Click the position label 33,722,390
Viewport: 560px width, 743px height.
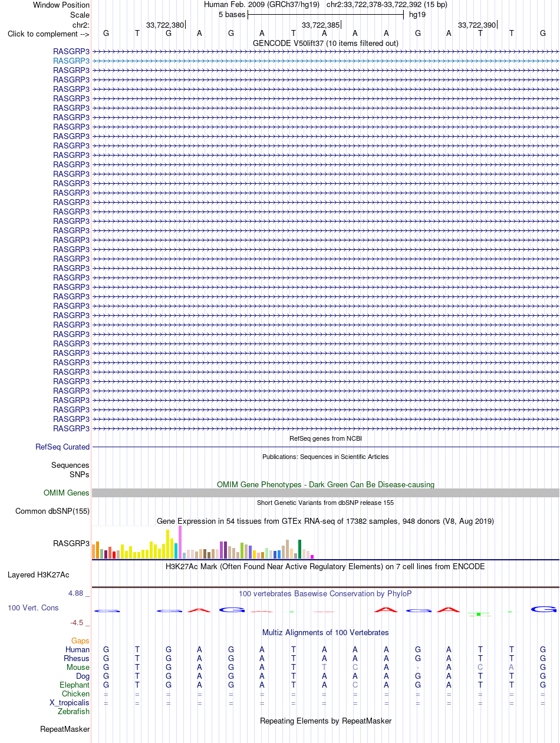pos(477,25)
